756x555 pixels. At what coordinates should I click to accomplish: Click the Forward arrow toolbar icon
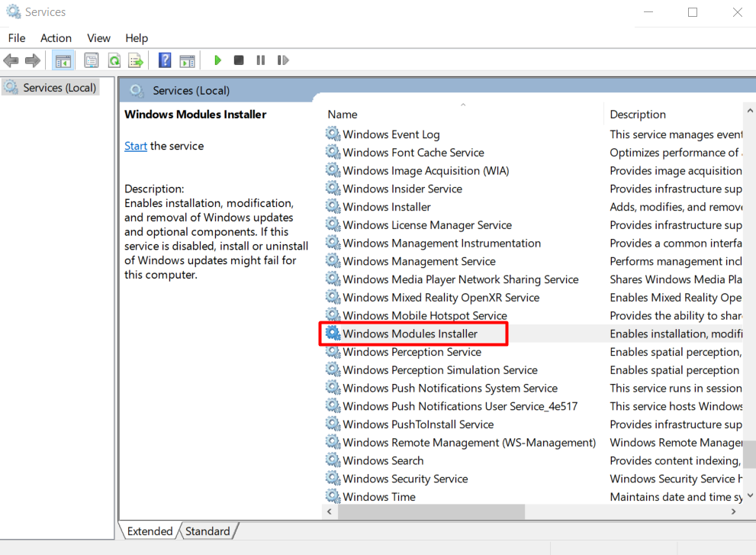pos(33,60)
